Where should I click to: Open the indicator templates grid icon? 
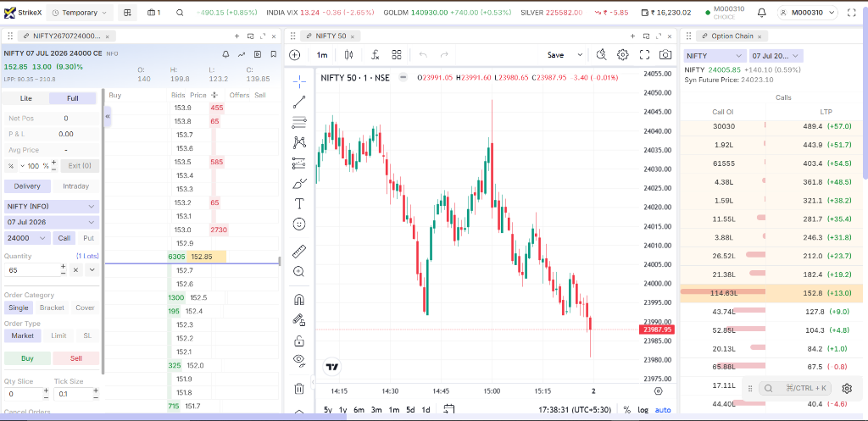(x=397, y=55)
